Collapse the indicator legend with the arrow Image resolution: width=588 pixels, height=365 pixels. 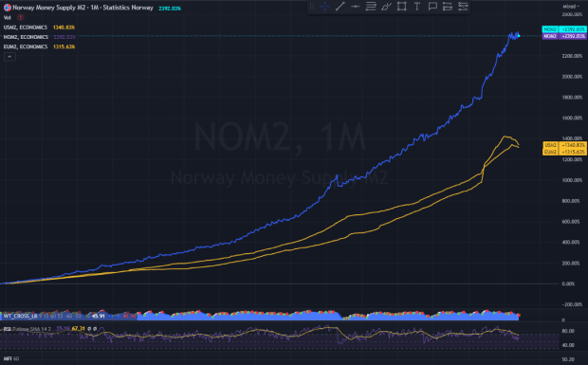(x=9, y=57)
